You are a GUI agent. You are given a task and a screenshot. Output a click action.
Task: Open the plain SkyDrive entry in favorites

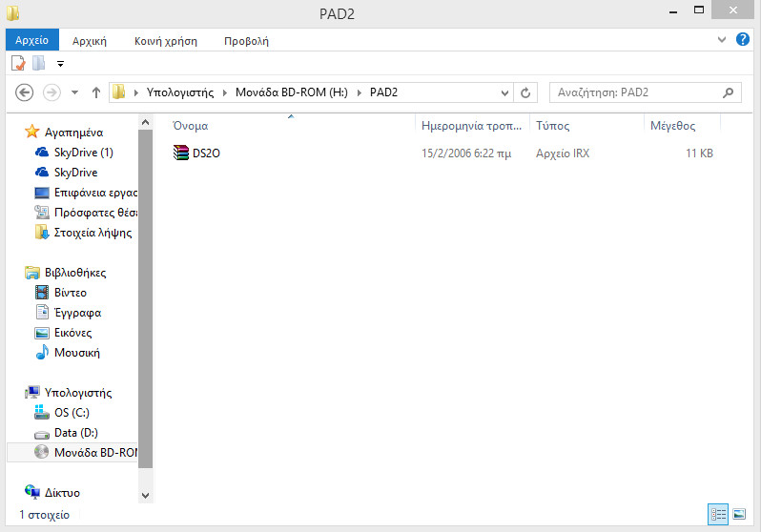click(75, 173)
